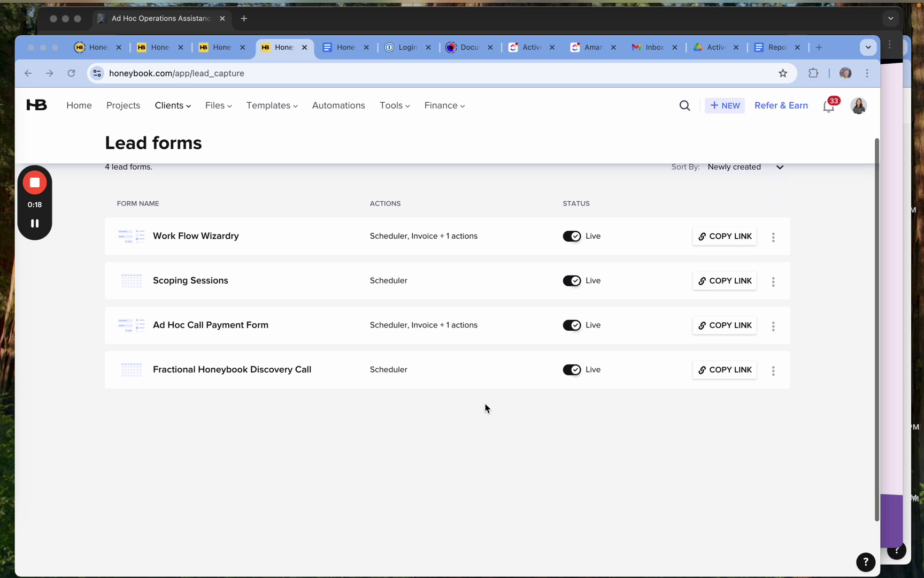
Task: Open more options for Scoping Sessions
Action: click(x=773, y=282)
